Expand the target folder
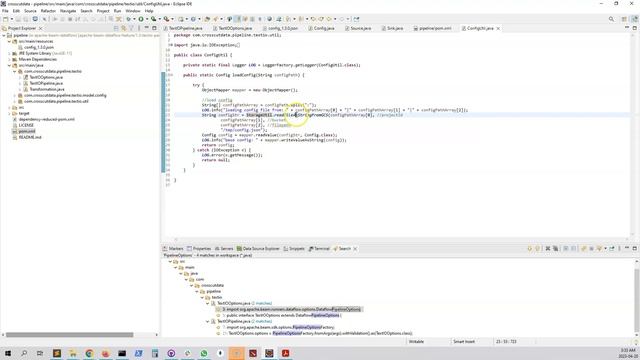The width and height of the screenshot is (640, 360). click(x=9, y=113)
